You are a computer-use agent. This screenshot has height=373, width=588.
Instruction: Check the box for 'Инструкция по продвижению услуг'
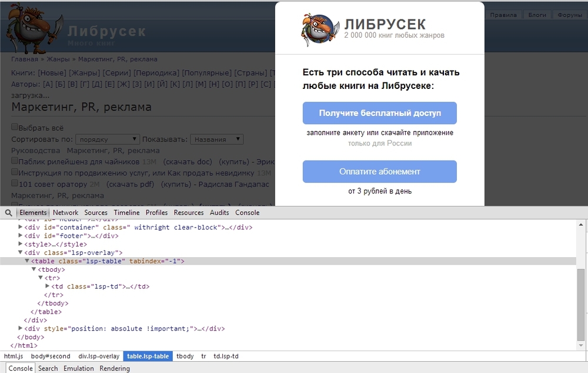click(x=15, y=172)
